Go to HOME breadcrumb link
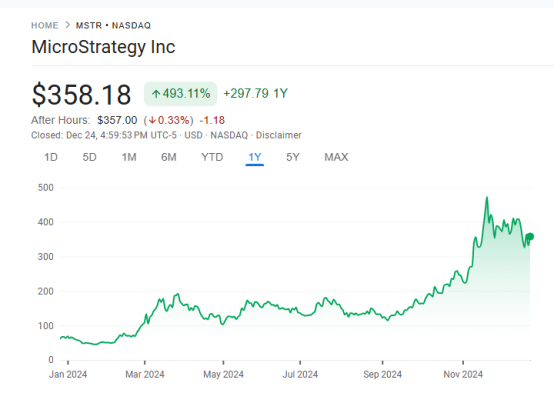The height and width of the screenshot is (393, 554). pyautogui.click(x=45, y=25)
